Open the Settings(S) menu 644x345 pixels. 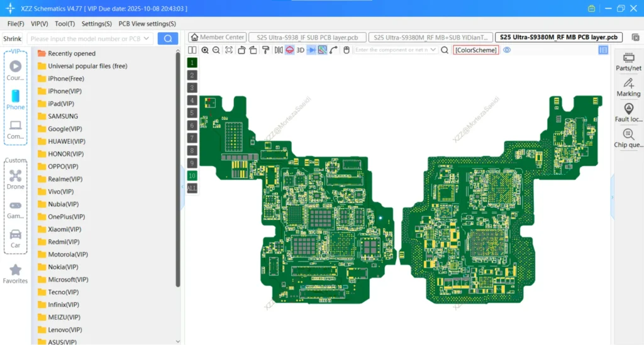[x=96, y=24]
